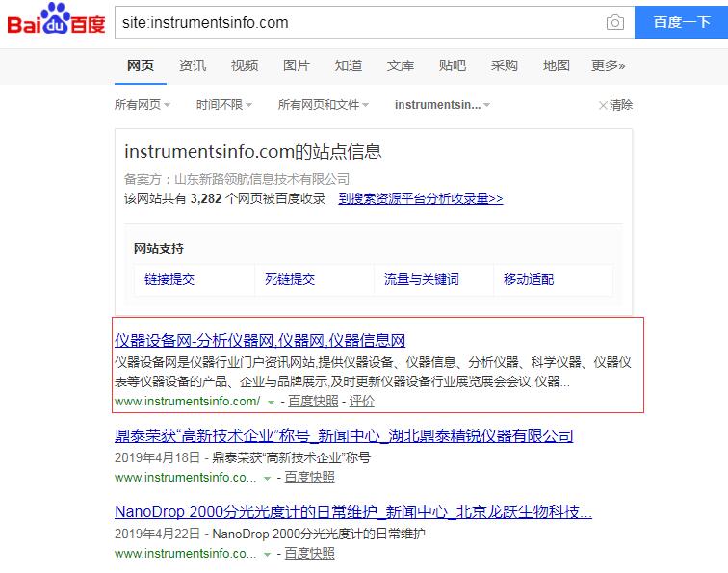The height and width of the screenshot is (573, 728).
Task: Open result NanoDrop 2000分光光度计的日常维护
Action: pyautogui.click(x=353, y=511)
